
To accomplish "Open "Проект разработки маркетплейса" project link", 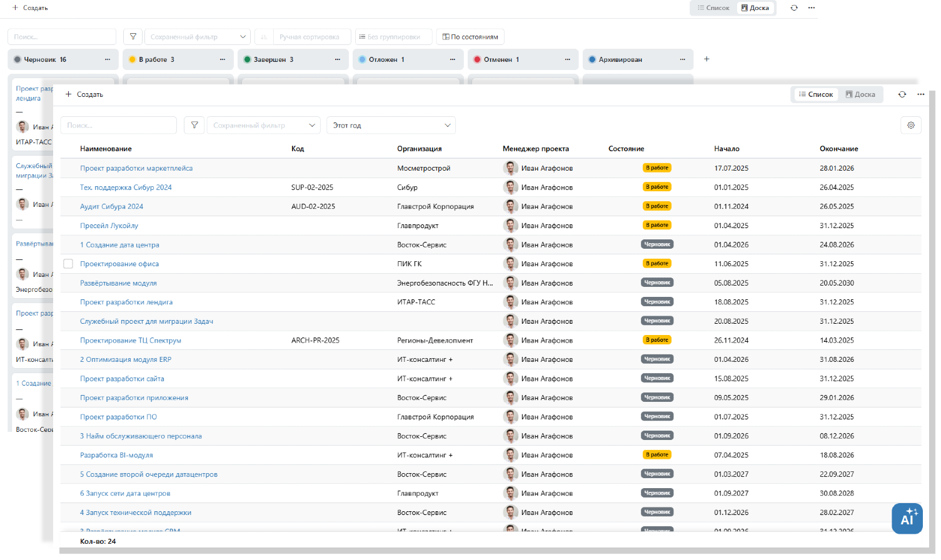I will tap(136, 168).
